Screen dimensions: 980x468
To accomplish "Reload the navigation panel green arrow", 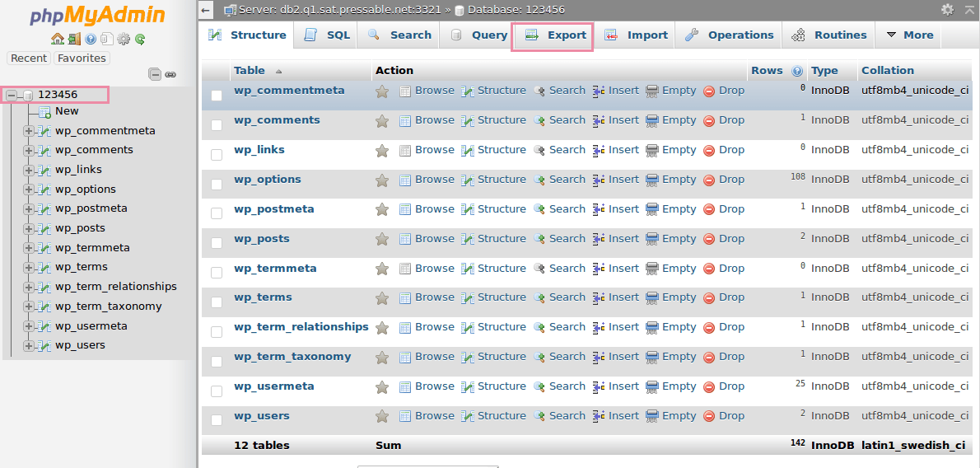I will click(140, 39).
